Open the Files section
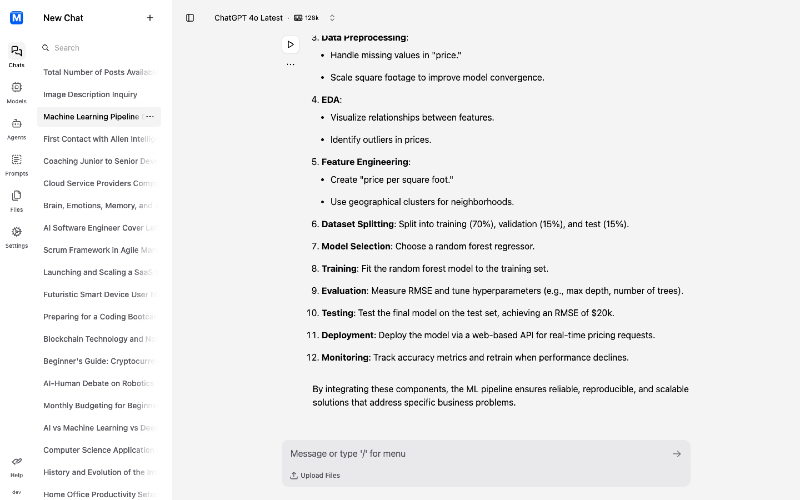The width and height of the screenshot is (800, 500). (16, 200)
